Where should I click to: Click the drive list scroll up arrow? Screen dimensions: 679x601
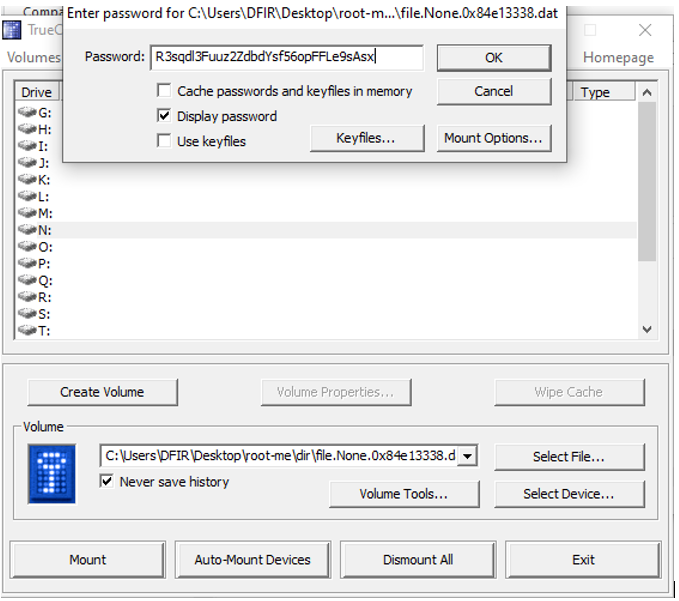(647, 92)
